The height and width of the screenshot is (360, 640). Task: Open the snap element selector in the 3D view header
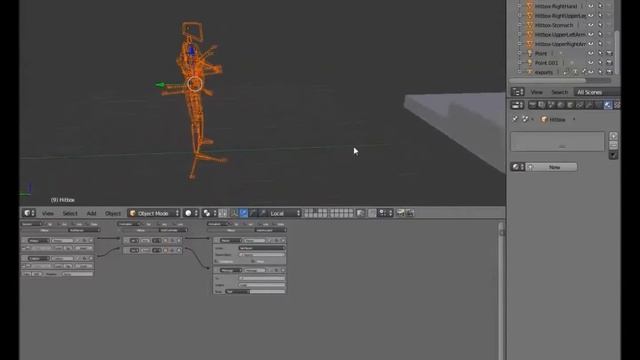385,213
